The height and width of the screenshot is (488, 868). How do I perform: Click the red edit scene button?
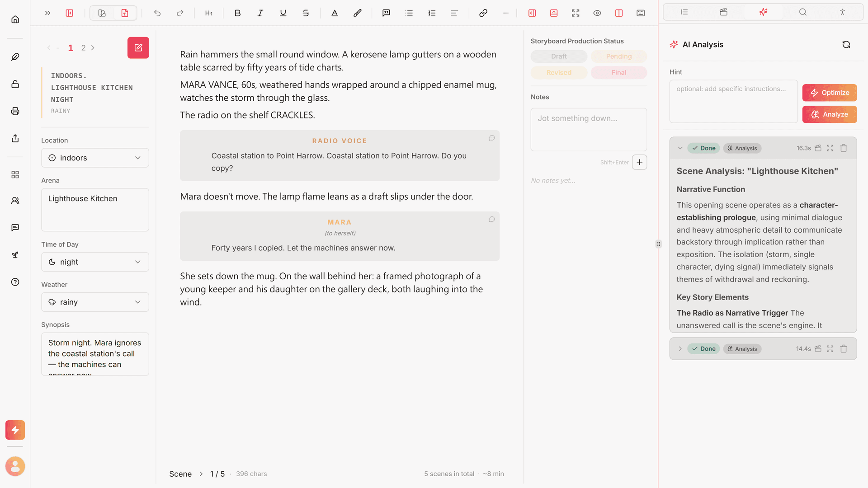coord(138,48)
